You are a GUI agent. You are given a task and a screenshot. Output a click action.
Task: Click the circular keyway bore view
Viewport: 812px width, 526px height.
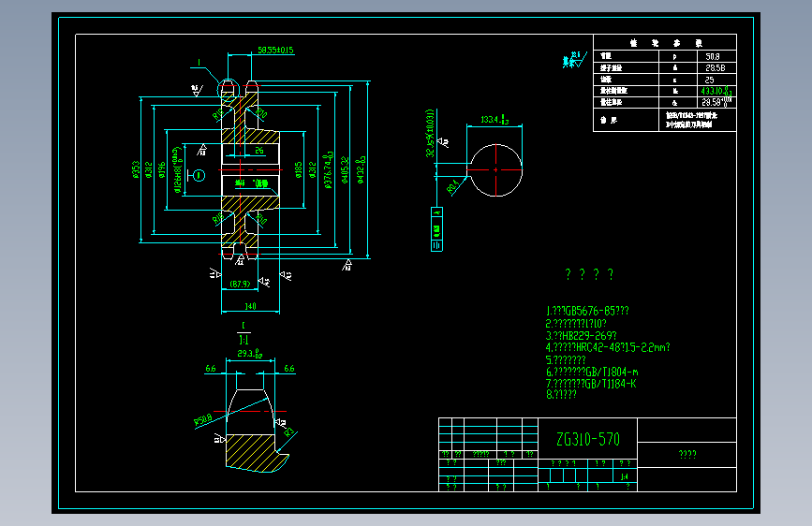tap(496, 169)
